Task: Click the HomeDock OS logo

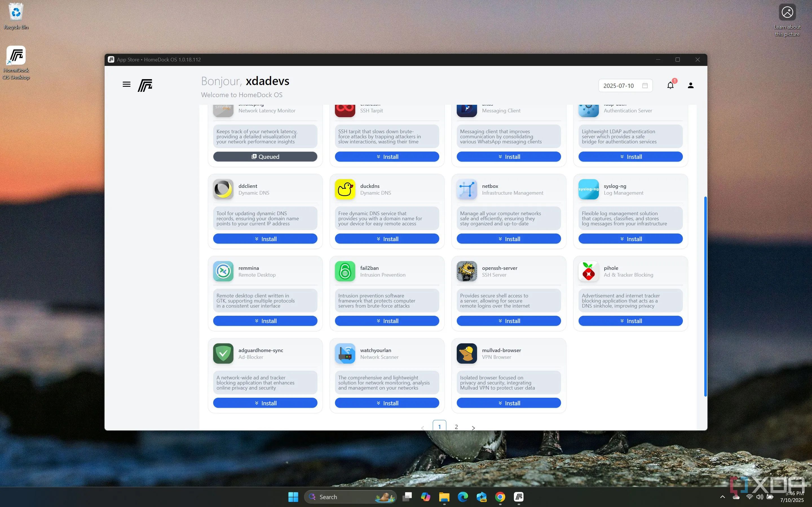Action: [145, 85]
